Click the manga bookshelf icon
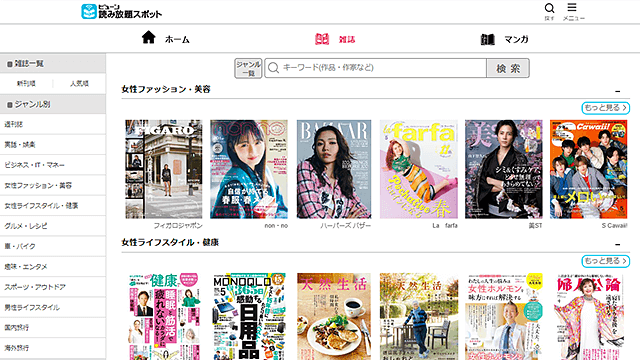640x360 pixels. coord(487,39)
